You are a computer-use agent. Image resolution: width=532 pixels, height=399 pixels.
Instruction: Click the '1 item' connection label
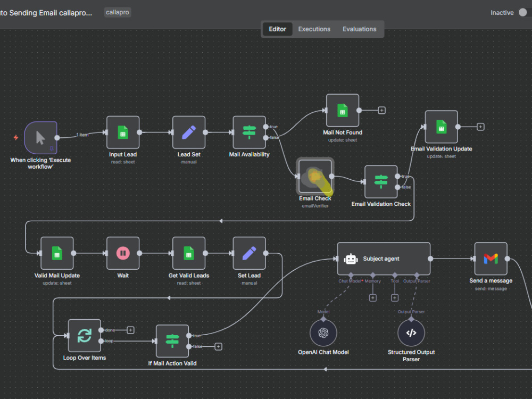(82, 135)
